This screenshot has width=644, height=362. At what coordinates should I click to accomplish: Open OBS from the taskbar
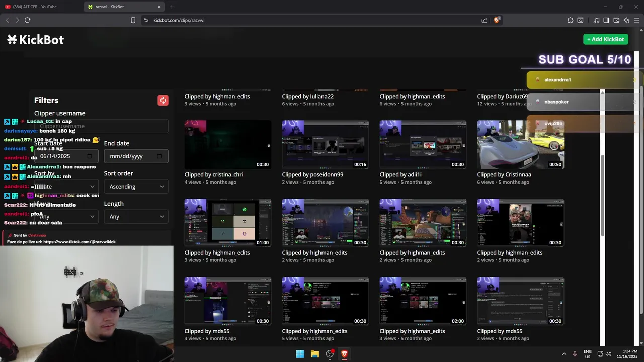coord(330,354)
